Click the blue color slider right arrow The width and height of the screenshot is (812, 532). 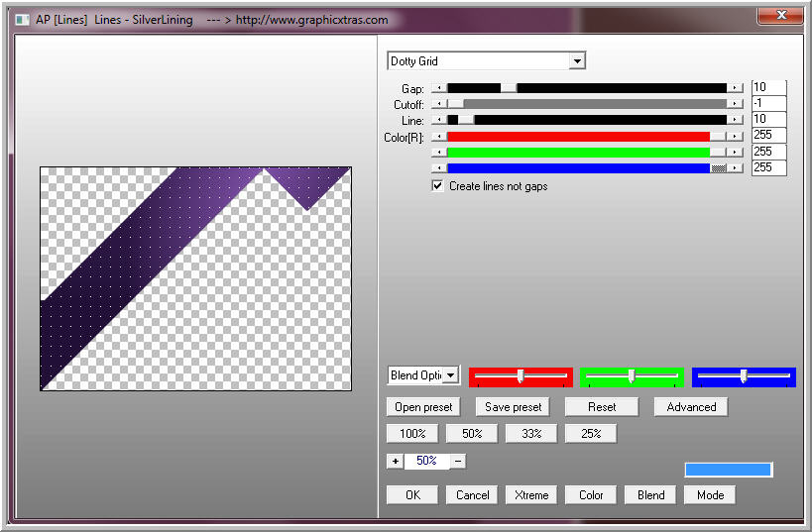point(735,168)
